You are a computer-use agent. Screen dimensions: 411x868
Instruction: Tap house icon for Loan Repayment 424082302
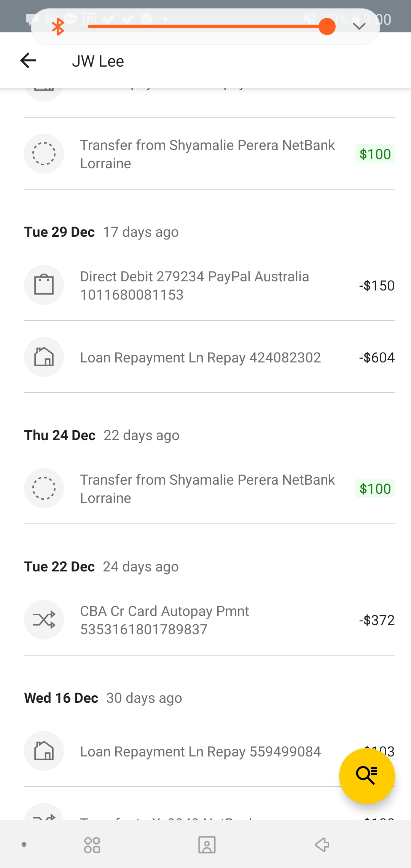tap(44, 357)
